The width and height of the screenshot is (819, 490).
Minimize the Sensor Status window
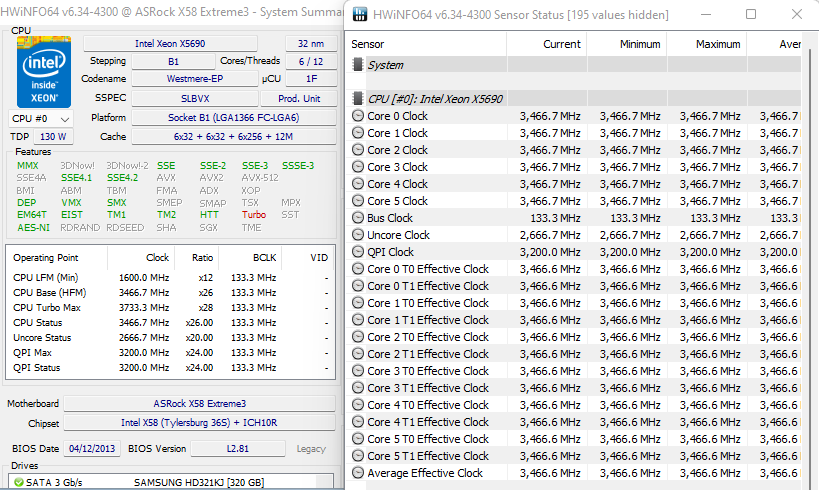(x=706, y=14)
